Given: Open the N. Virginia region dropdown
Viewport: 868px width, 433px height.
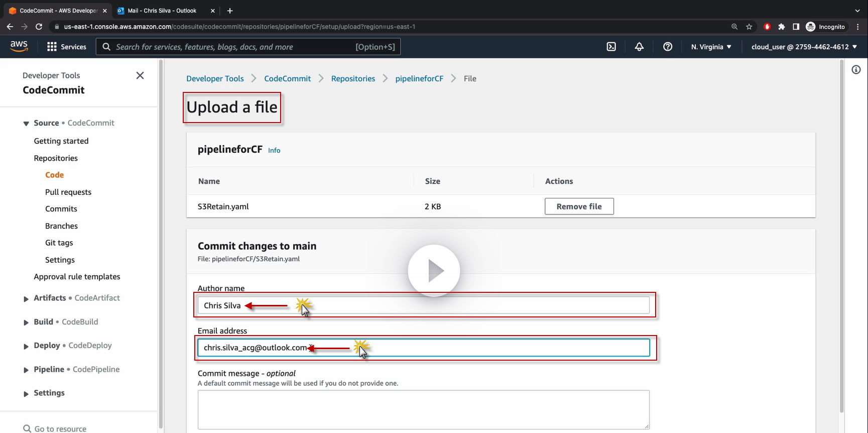Looking at the screenshot, I should coord(711,47).
